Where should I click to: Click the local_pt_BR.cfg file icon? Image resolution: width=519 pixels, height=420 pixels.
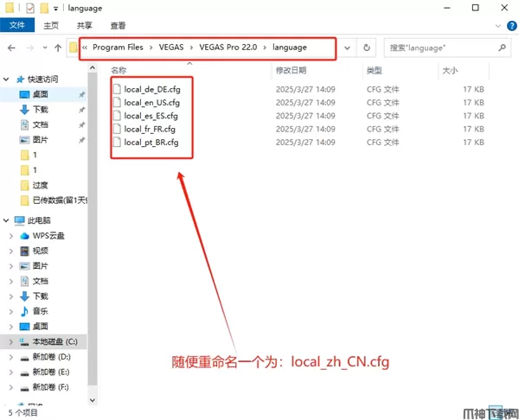point(117,143)
